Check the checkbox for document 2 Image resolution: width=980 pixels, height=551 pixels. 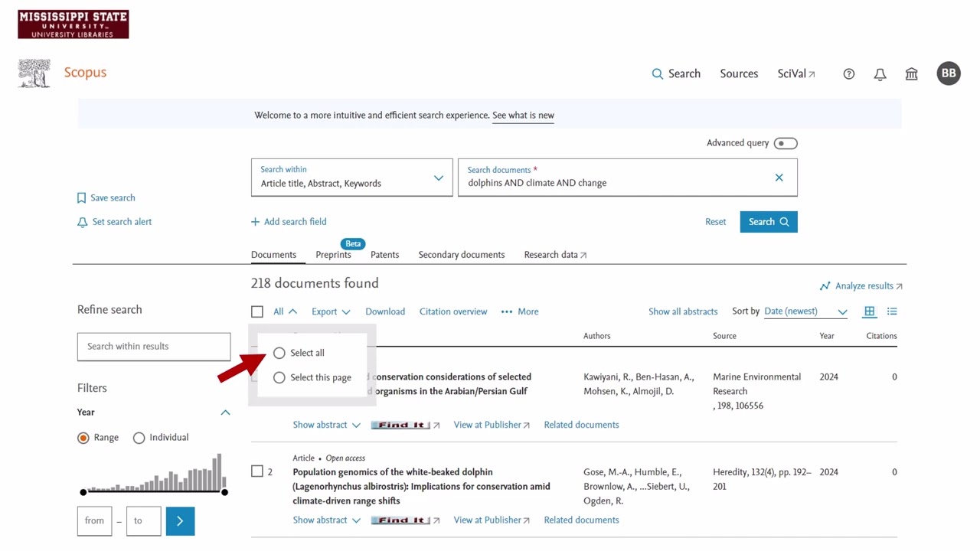257,471
